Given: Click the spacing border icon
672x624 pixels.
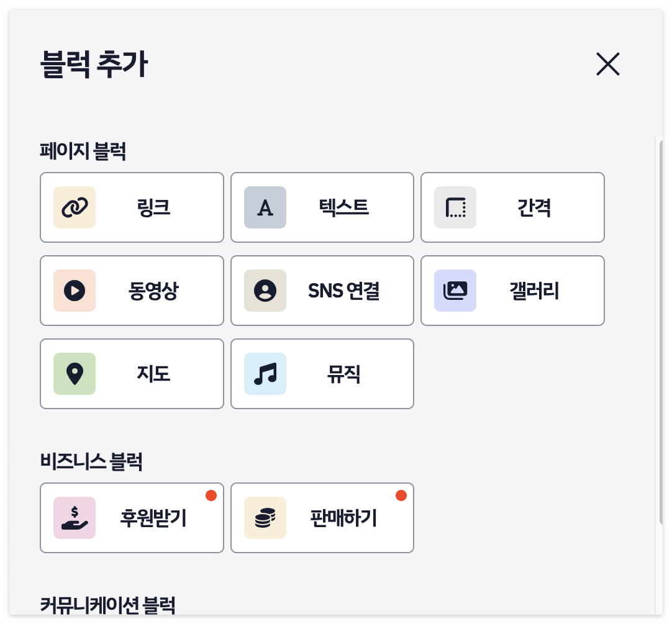Looking at the screenshot, I should (455, 207).
